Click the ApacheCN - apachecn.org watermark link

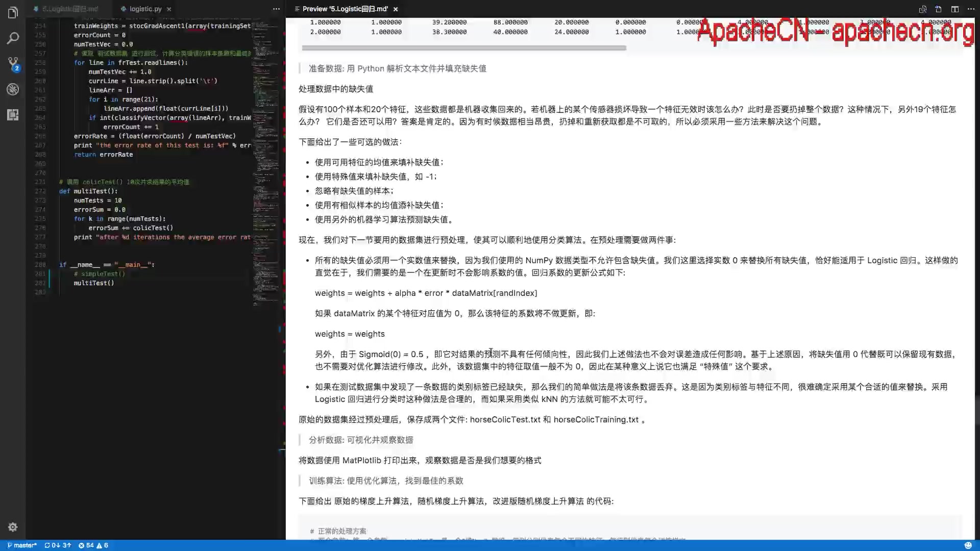click(x=837, y=31)
